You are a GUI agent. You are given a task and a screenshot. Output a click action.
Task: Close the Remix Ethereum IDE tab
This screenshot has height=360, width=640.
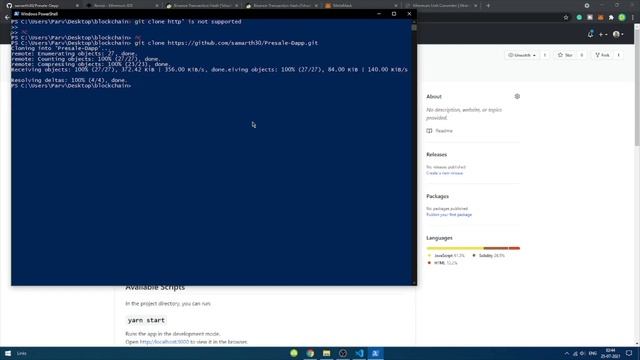tap(157, 6)
